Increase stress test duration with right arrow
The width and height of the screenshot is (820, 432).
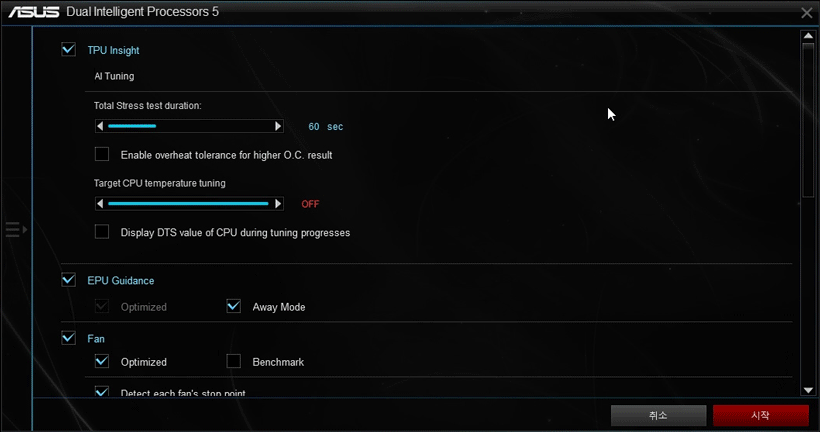pyautogui.click(x=278, y=126)
